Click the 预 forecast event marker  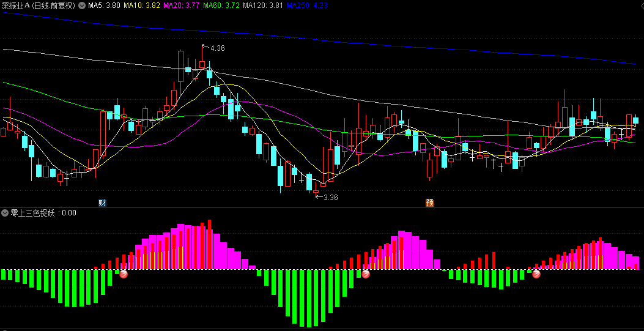coord(429,203)
